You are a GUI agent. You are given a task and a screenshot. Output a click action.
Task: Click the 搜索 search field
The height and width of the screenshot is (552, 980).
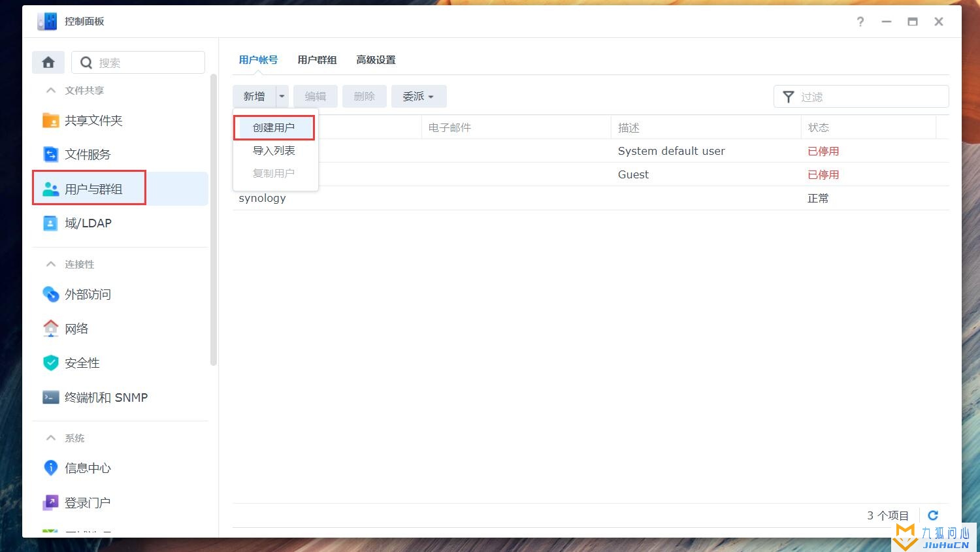138,62
